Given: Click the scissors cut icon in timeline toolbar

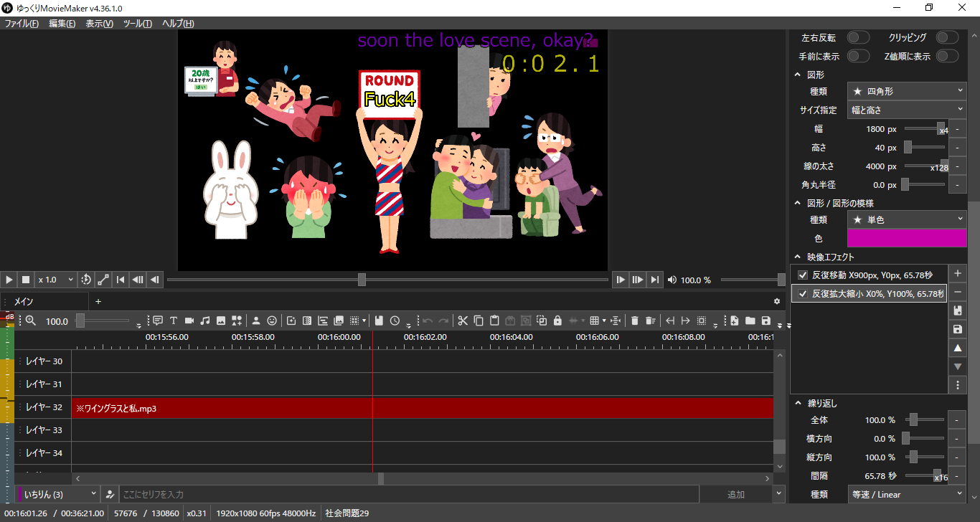Looking at the screenshot, I should coord(463,321).
